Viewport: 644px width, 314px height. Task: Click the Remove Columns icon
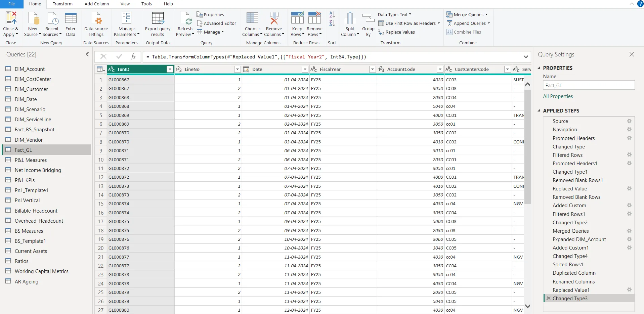[x=274, y=18]
